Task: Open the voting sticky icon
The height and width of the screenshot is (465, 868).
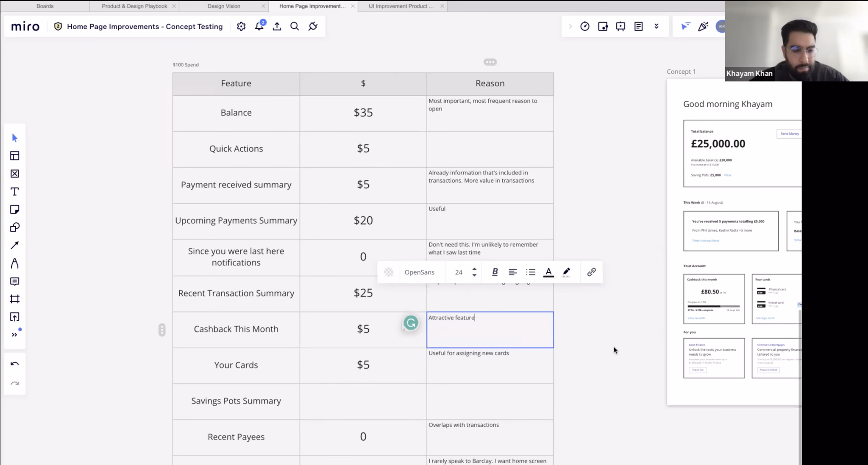Action: [603, 26]
